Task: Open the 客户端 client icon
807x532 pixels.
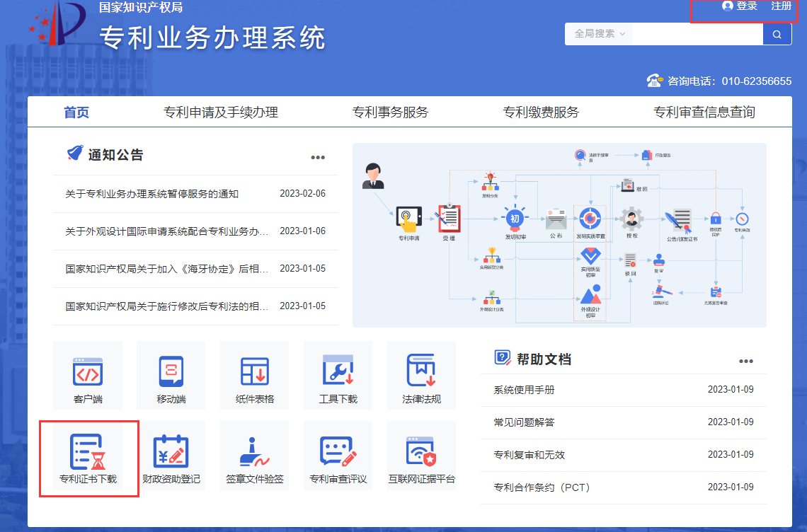Action: point(88,376)
